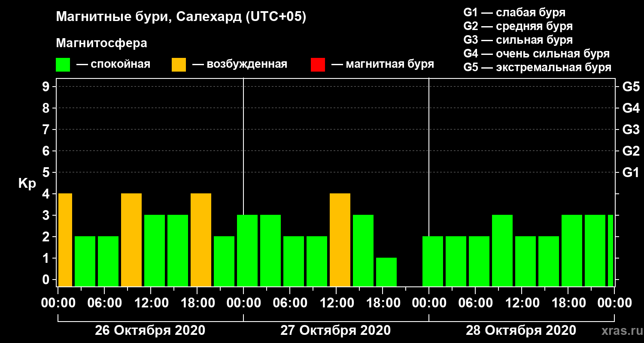The width and height of the screenshot is (644, 343).
Task: Click the legend text '— спокойная'
Action: tap(113, 65)
